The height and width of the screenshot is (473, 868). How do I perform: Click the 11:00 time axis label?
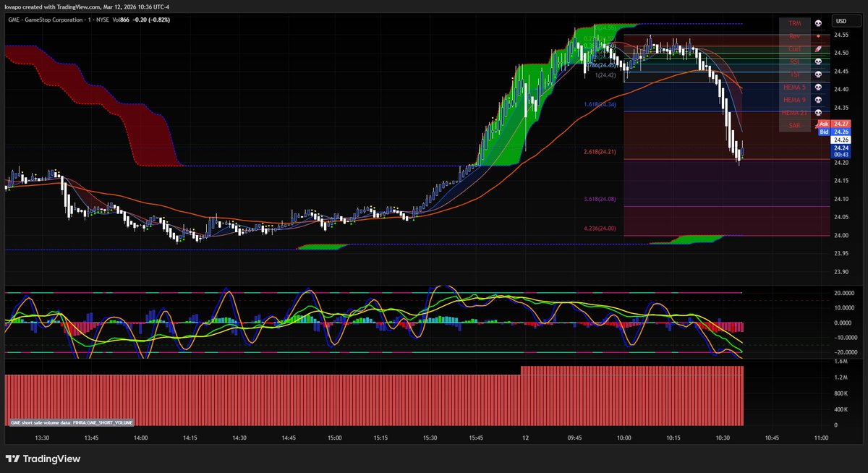[x=820, y=438]
